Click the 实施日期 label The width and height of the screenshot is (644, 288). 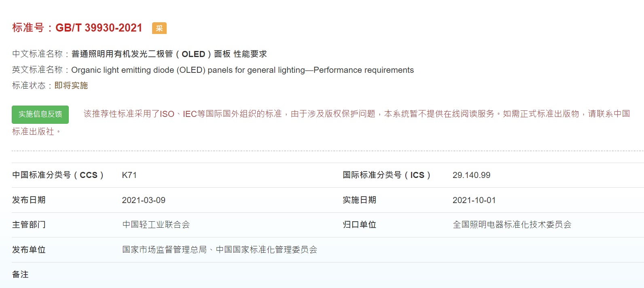coord(360,200)
